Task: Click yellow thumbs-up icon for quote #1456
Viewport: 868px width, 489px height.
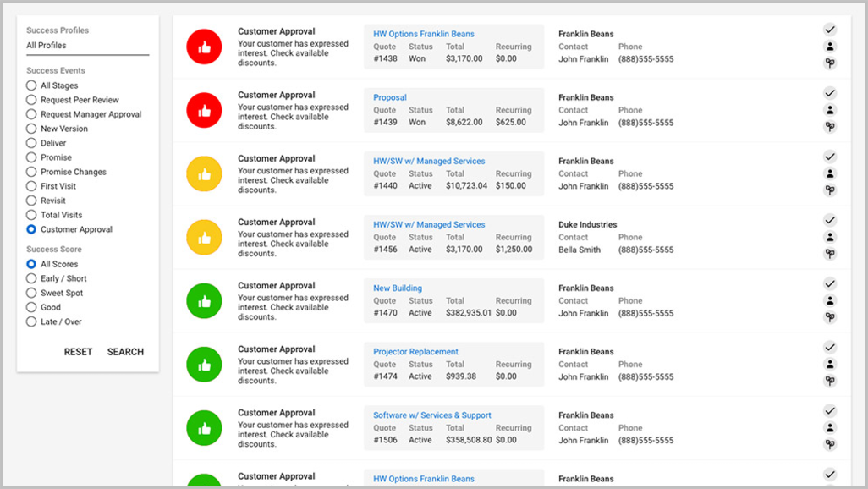Action: point(204,238)
